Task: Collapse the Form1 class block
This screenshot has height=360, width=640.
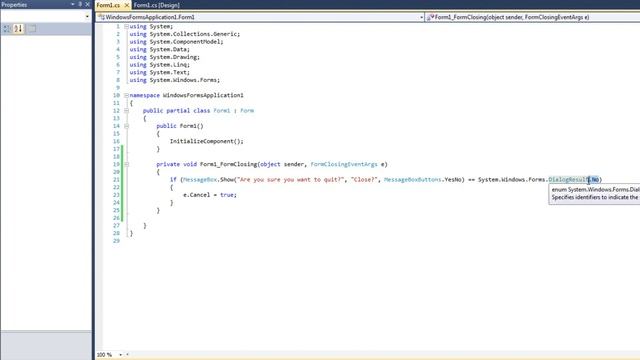Action: [127, 111]
